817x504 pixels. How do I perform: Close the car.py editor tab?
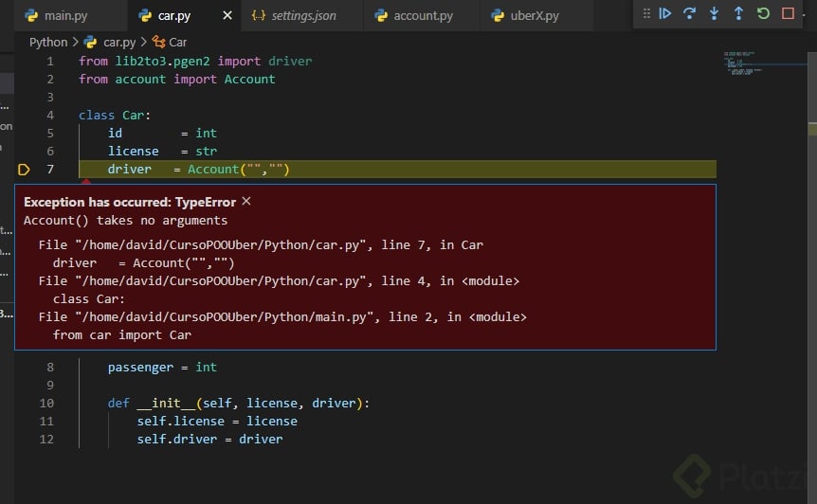(x=227, y=16)
